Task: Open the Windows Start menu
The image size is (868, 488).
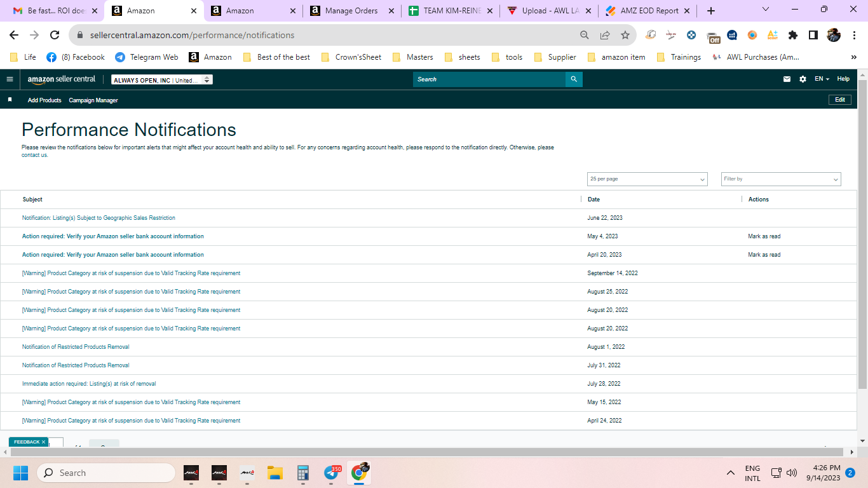Action: pos(20,473)
